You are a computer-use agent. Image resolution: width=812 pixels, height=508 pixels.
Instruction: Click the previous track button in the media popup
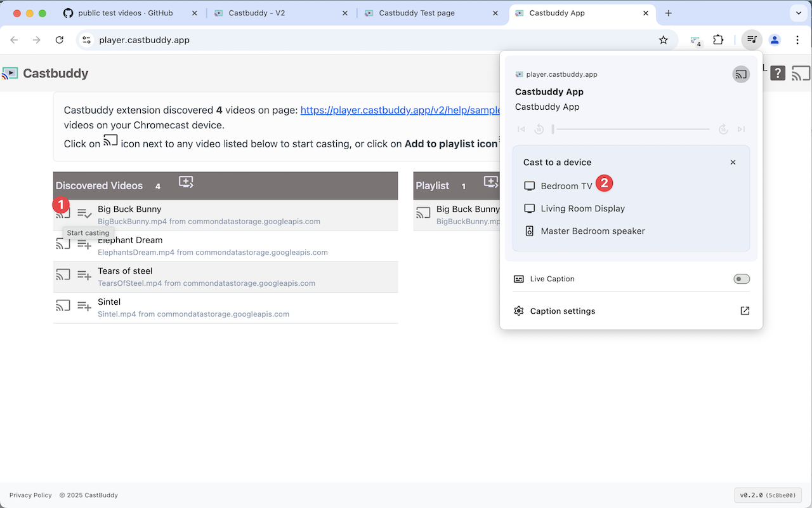coord(521,129)
